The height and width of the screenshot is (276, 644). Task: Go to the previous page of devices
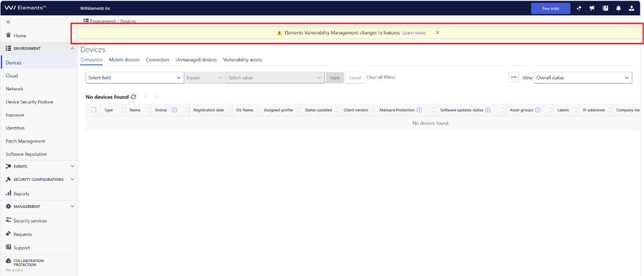tap(146, 97)
